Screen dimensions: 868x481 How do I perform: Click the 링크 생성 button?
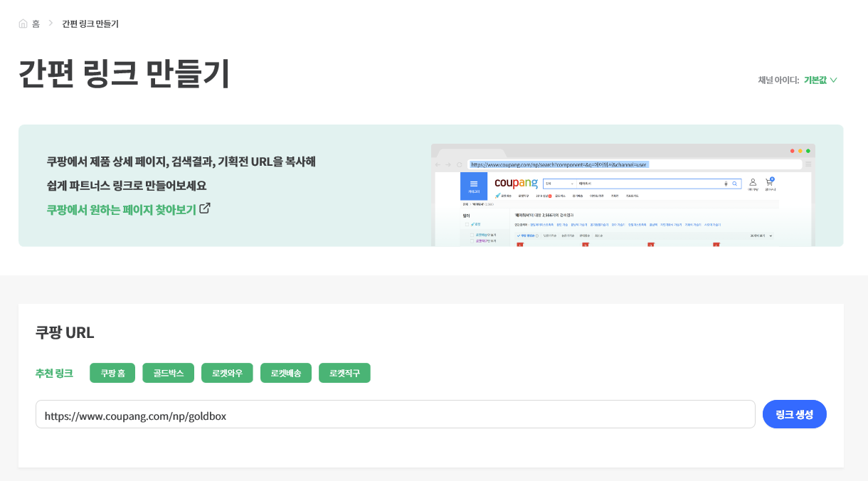(795, 414)
